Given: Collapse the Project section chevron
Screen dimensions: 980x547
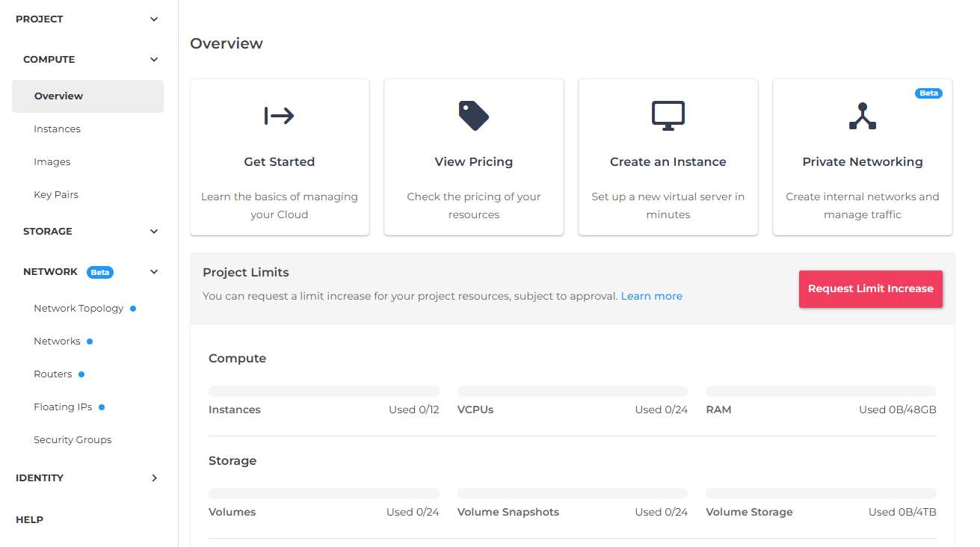Looking at the screenshot, I should click(154, 19).
